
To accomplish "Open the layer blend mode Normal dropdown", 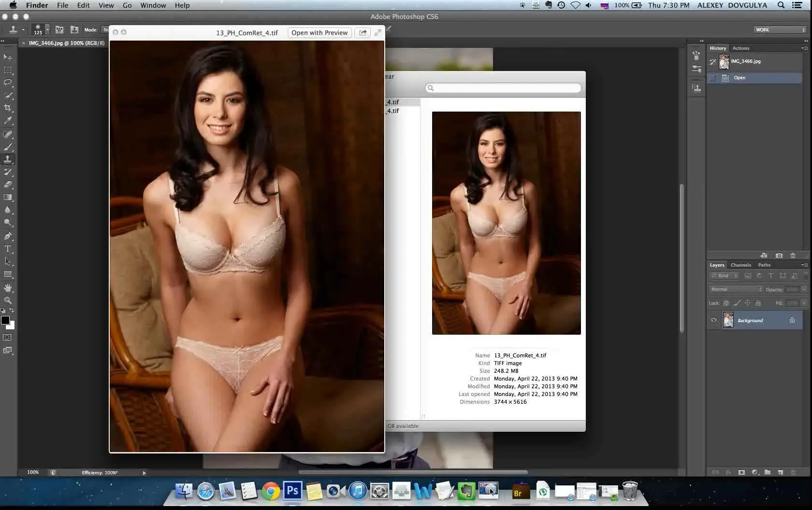I will 736,289.
